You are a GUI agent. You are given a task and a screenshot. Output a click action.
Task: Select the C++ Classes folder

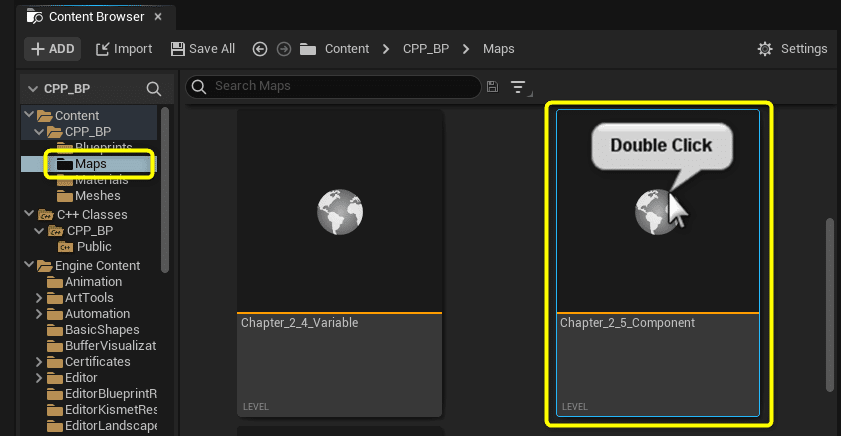tap(83, 215)
